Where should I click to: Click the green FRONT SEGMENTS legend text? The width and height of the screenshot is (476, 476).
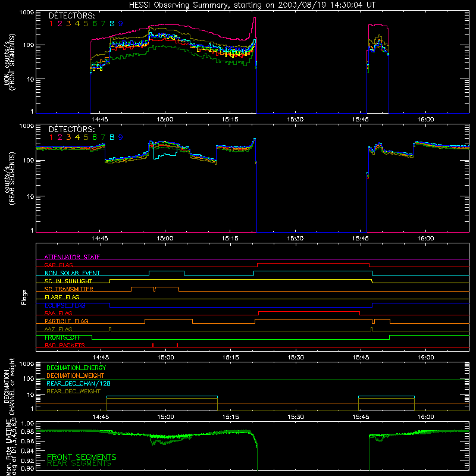coord(82,457)
